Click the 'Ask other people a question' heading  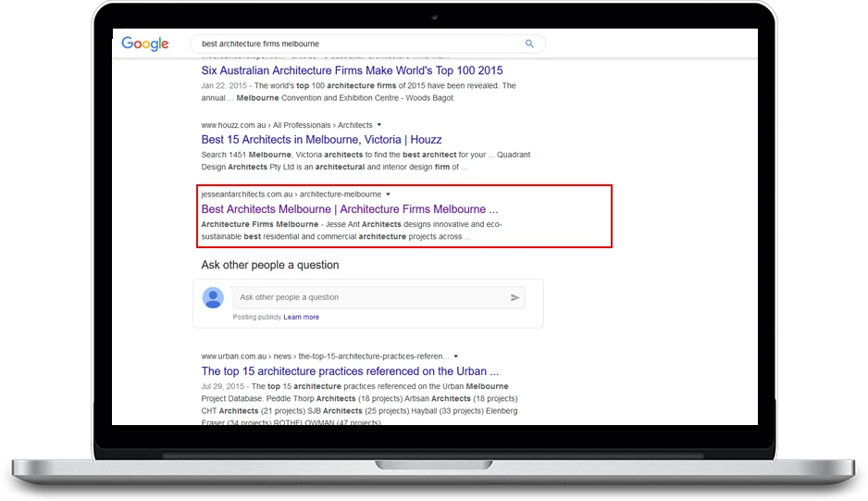coord(270,265)
